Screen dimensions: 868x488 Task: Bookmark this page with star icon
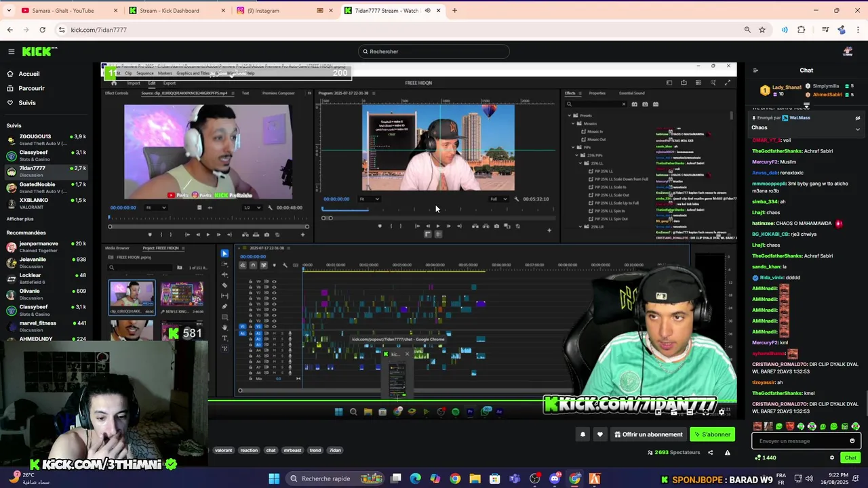pos(762,30)
